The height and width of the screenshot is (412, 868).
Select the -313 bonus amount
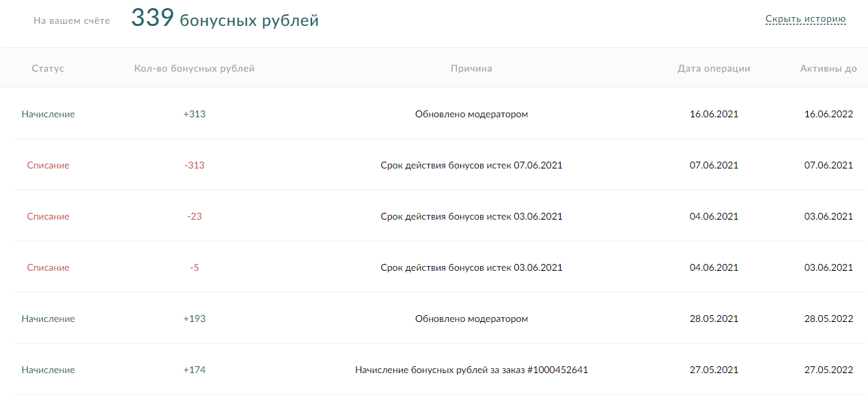pyautogui.click(x=195, y=165)
